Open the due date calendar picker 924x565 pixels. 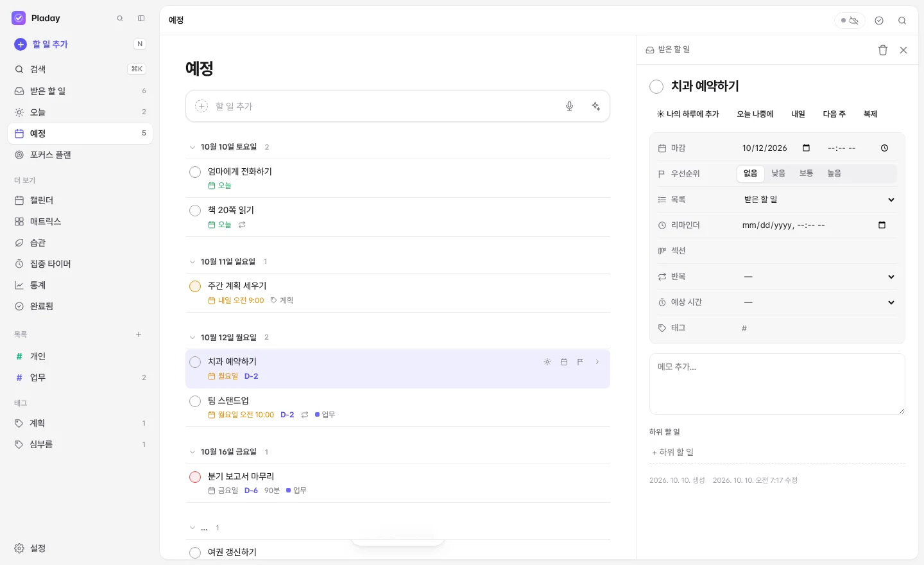pos(807,148)
